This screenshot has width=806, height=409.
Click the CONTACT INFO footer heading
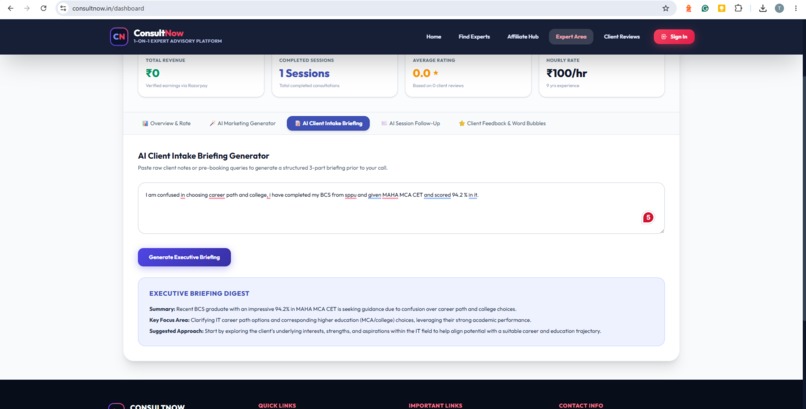coord(581,405)
